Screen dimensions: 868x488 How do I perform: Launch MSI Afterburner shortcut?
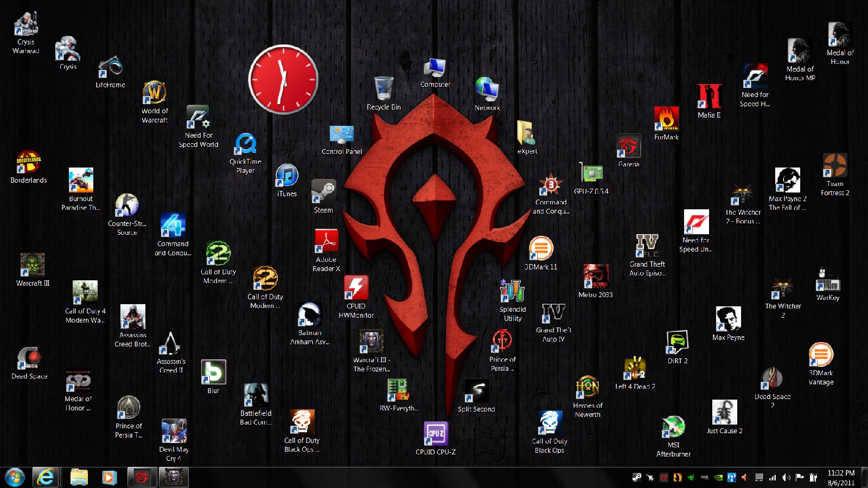click(673, 437)
